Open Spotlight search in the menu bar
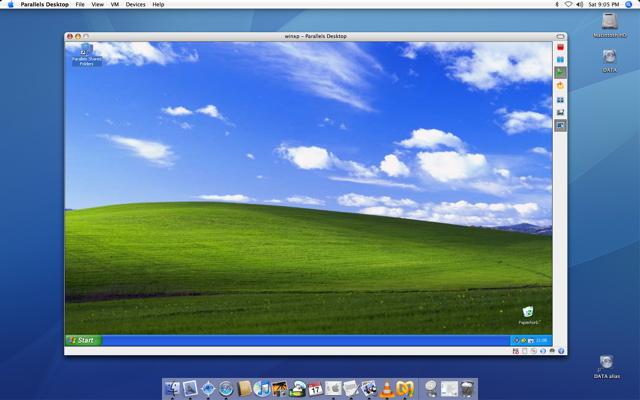Screen dimensions: 640x400 (x=629, y=4)
